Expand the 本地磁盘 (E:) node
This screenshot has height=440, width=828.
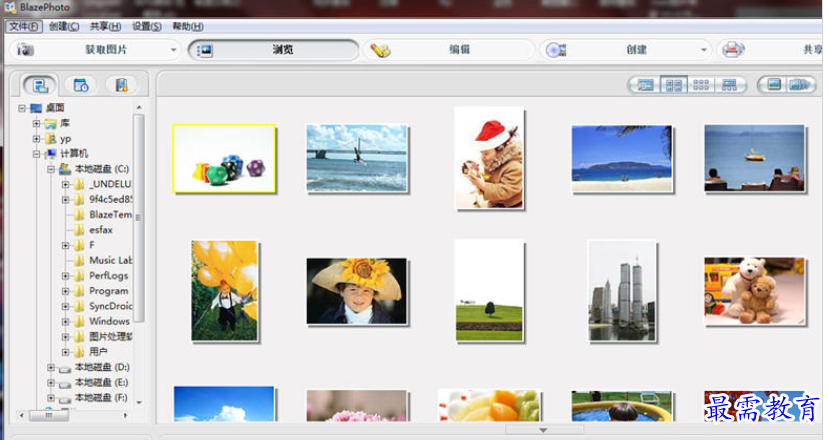[51, 382]
